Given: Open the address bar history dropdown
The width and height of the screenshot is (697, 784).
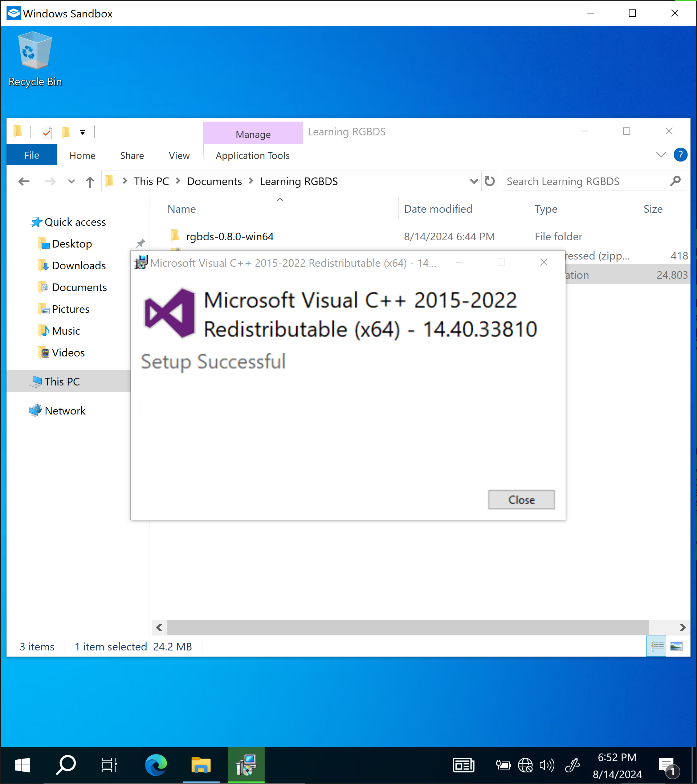Looking at the screenshot, I should click(474, 181).
